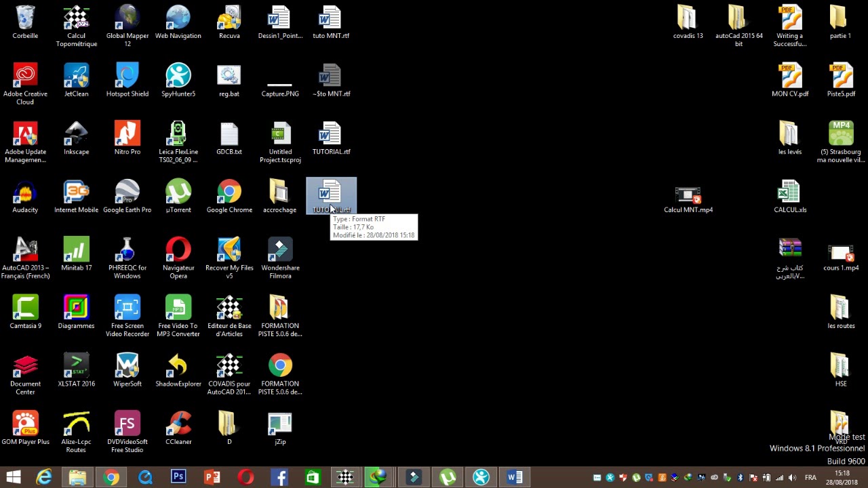
Task: Switch to Photoshop in the taskbar
Action: click(x=178, y=477)
